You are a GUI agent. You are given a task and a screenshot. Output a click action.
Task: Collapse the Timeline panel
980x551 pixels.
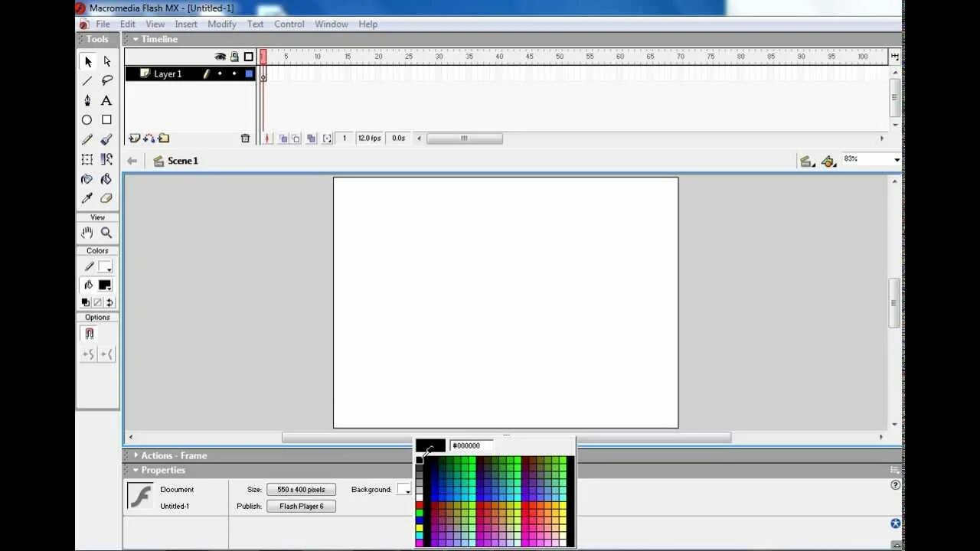(136, 39)
